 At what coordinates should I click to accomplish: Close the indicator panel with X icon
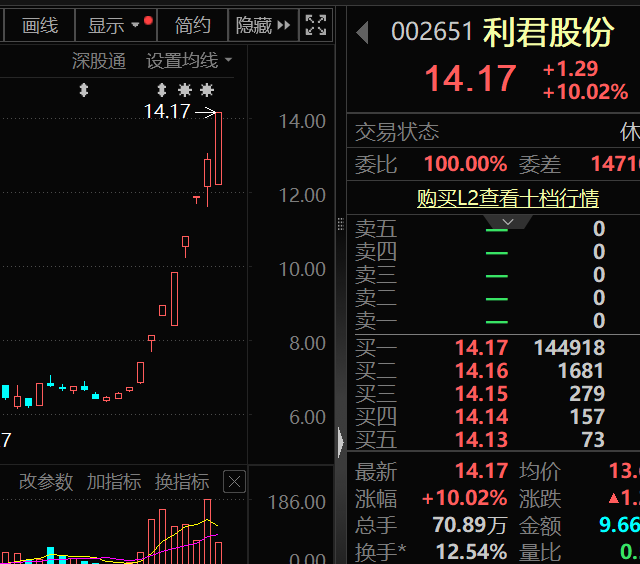click(x=234, y=483)
